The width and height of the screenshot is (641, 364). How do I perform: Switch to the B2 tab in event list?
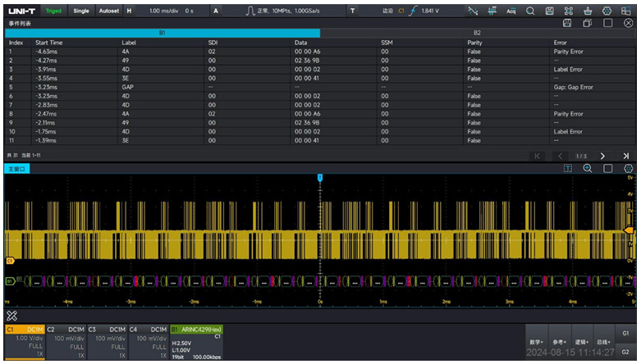477,33
